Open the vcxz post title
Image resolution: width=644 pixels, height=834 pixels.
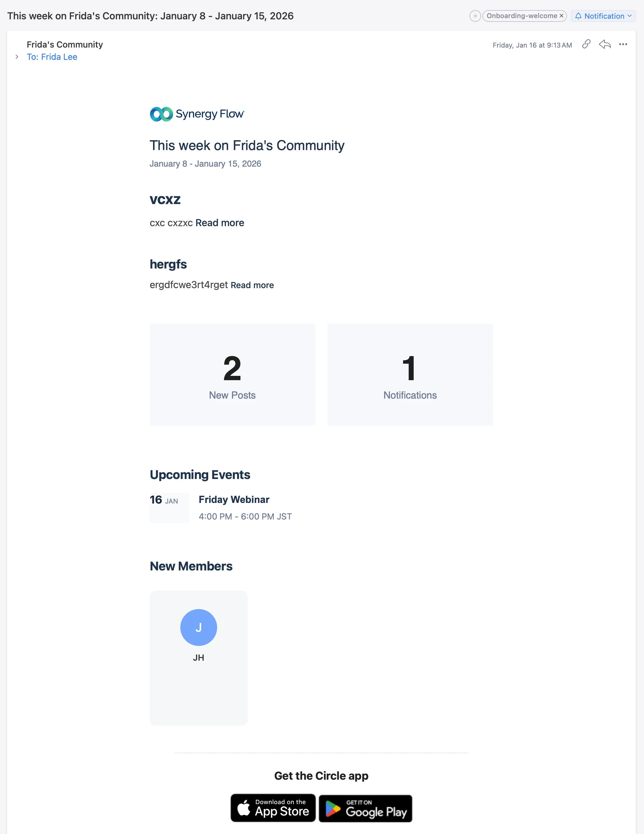point(165,199)
